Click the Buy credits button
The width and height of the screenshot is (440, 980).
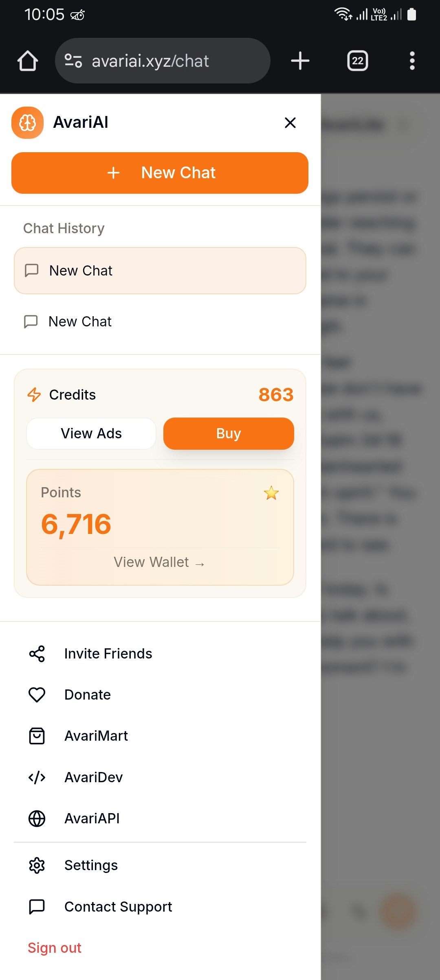point(229,433)
